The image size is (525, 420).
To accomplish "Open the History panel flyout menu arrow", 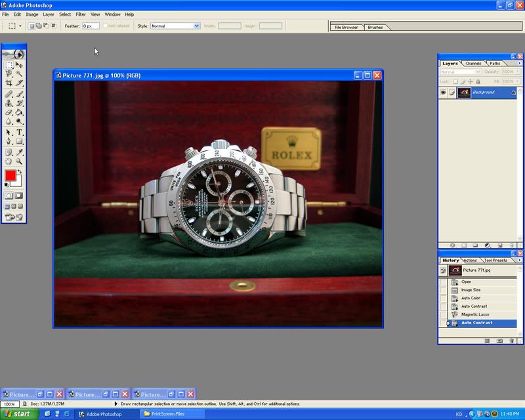I will [519, 260].
